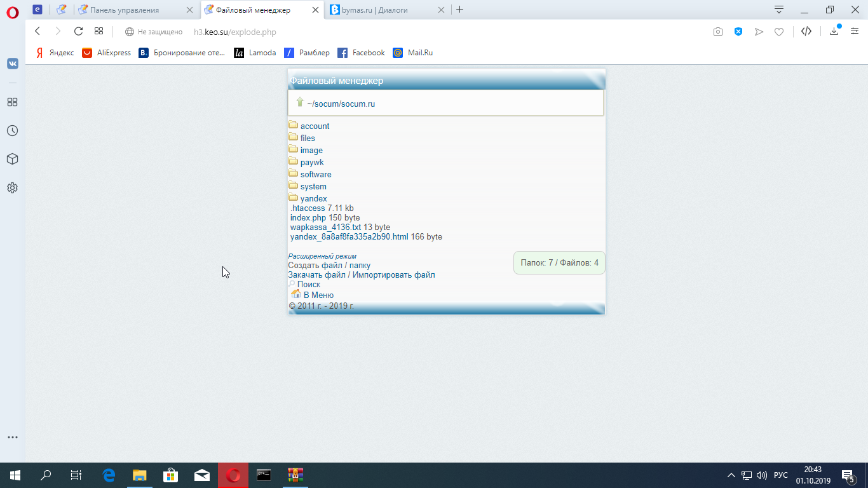The width and height of the screenshot is (868, 488).
Task: Click the ad blocker shield icon
Action: [x=738, y=32]
